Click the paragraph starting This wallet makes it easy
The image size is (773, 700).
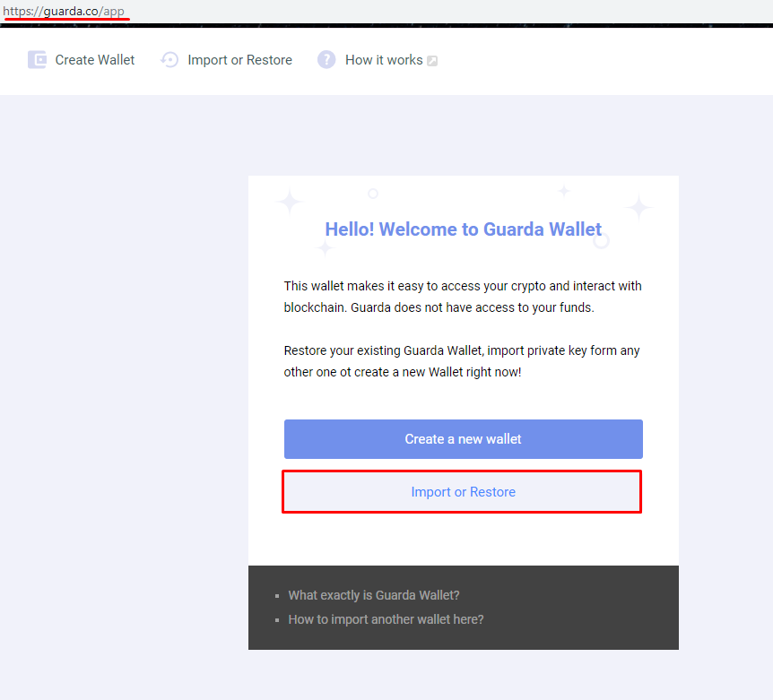[463, 297]
